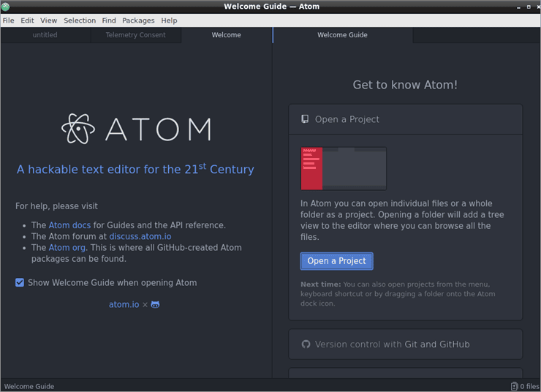Screen dimensions: 541x392
Task: Maximize the Atom window
Action: point(529,7)
